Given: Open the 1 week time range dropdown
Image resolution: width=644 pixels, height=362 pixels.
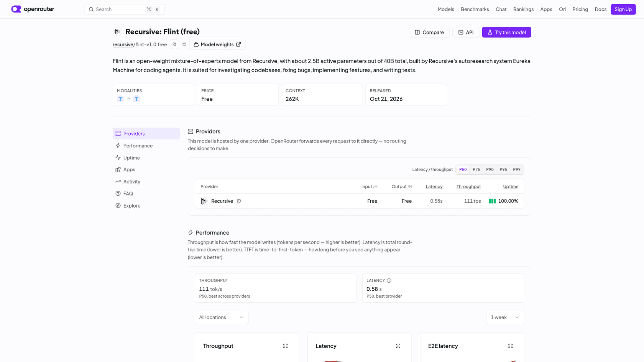Looking at the screenshot, I should (x=505, y=317).
